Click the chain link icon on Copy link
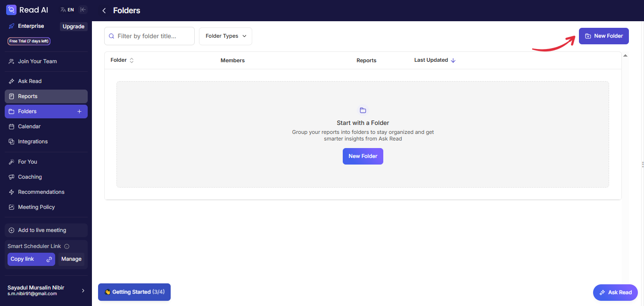Viewport: 644px width, 306px height. tap(49, 259)
